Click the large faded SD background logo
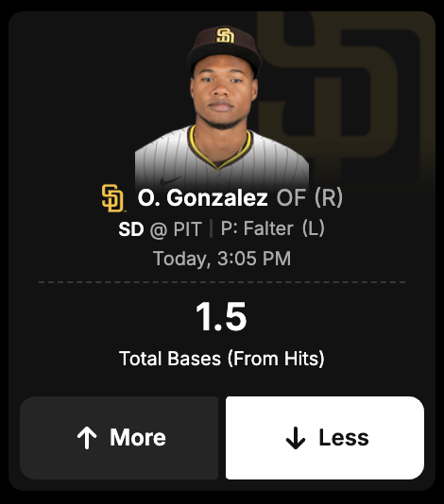The width and height of the screenshot is (444, 504). (x=346, y=98)
